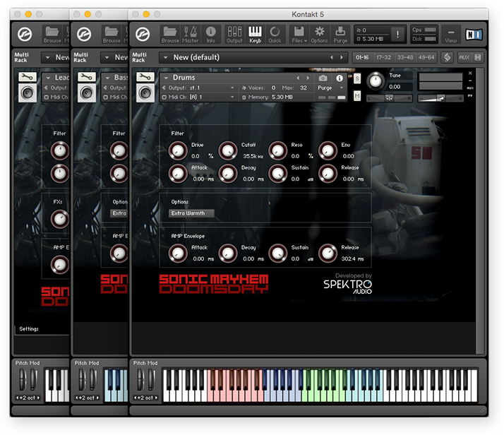
Task: Select rack page 01-16
Action: [x=362, y=57]
